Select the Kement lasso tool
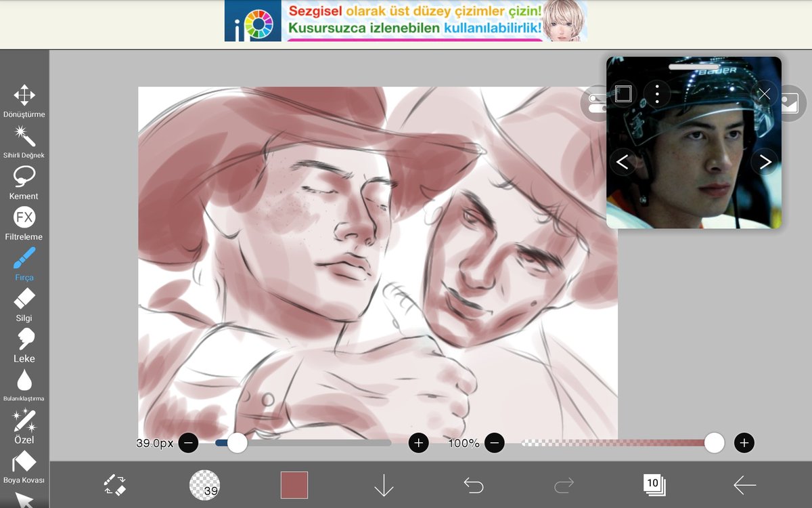The image size is (812, 508). click(x=24, y=182)
